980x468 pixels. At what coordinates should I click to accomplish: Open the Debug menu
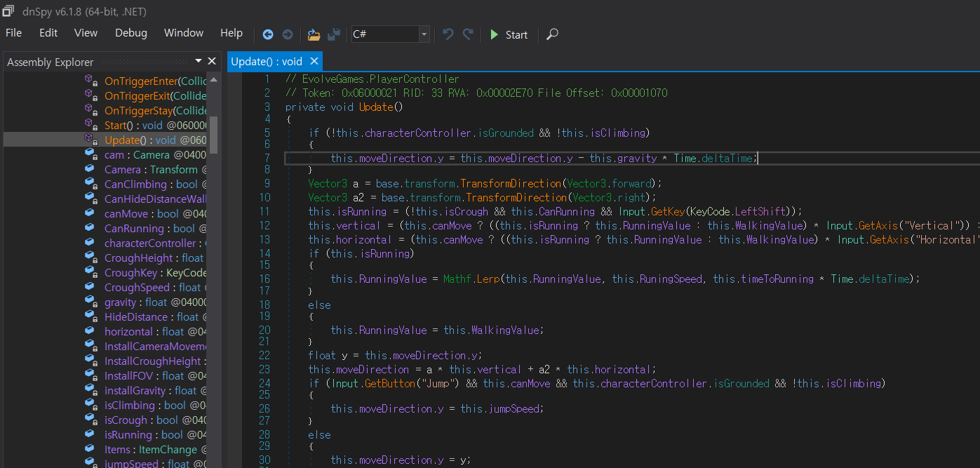(131, 33)
